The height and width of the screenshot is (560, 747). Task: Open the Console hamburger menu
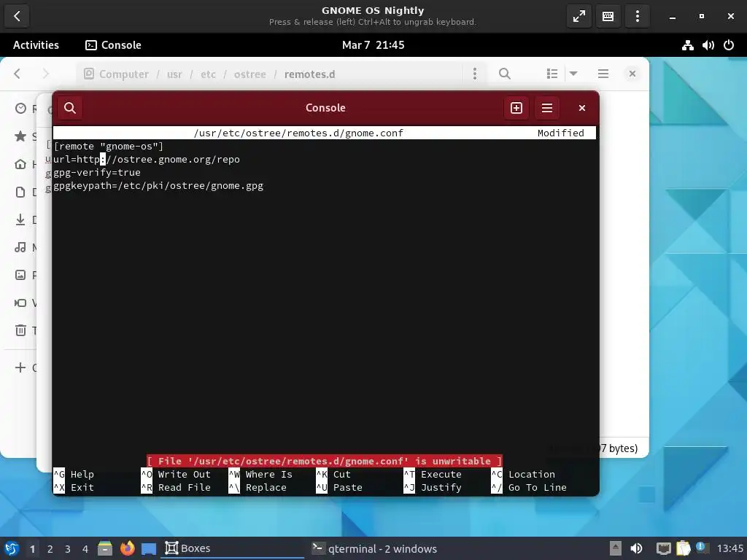tap(547, 108)
